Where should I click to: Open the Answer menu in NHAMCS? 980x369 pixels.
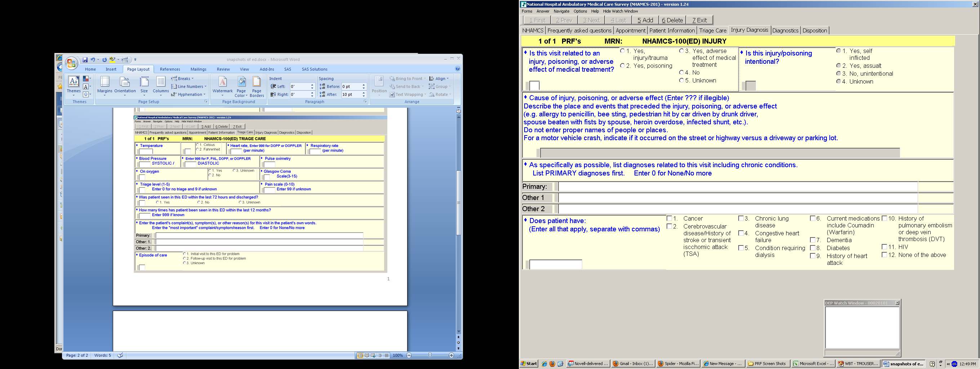pyautogui.click(x=543, y=12)
